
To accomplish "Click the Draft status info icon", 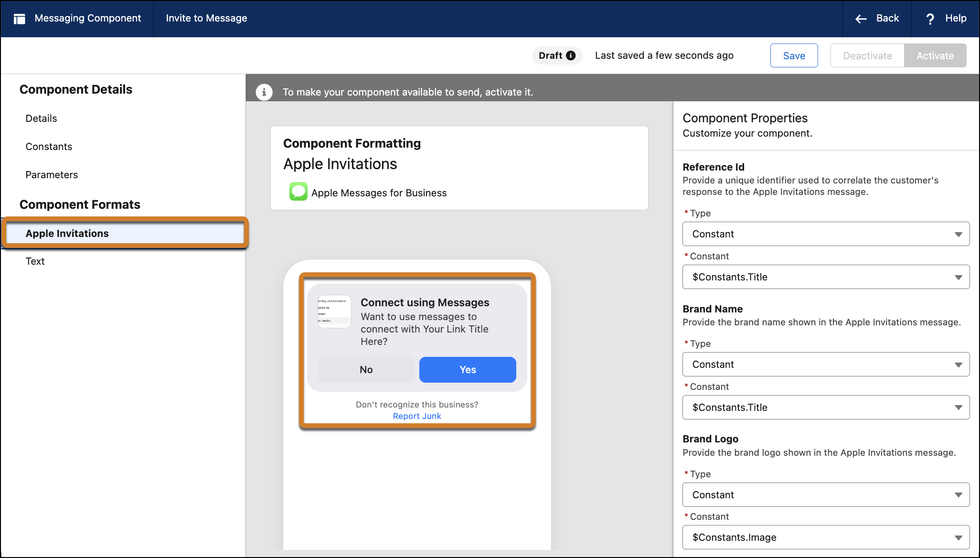I will coord(571,55).
